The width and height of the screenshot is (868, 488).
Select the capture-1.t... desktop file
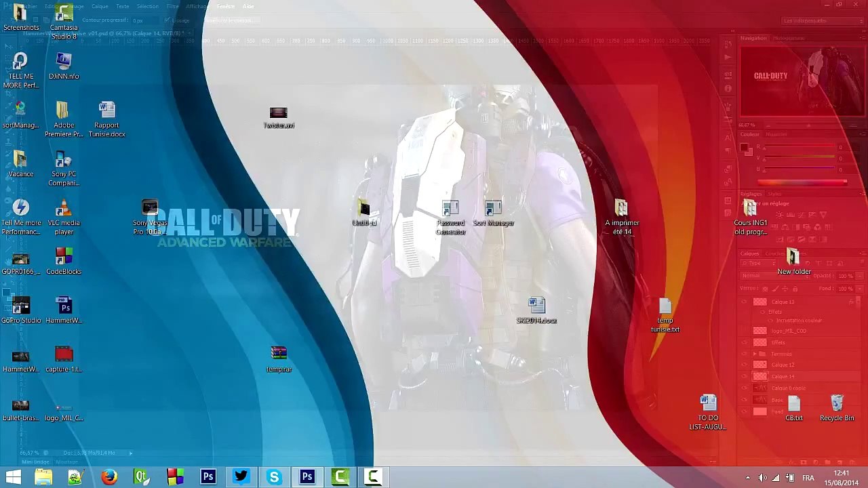pos(64,359)
